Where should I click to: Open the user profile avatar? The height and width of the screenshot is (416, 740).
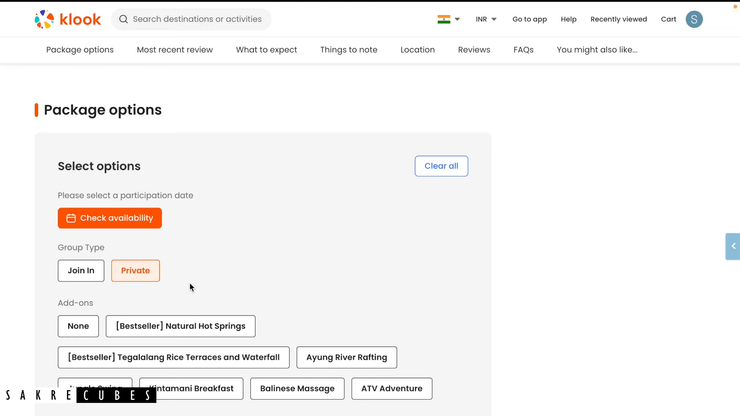tap(694, 19)
